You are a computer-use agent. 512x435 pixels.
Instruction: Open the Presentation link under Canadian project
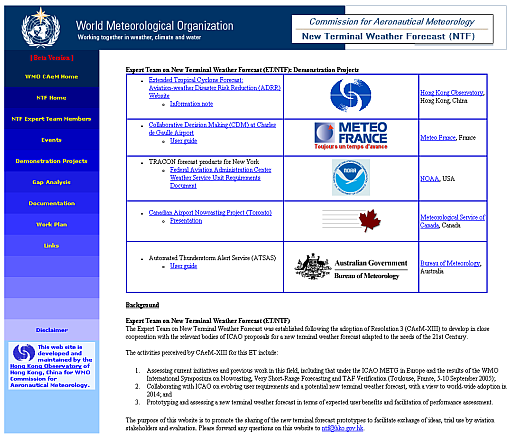(x=186, y=221)
